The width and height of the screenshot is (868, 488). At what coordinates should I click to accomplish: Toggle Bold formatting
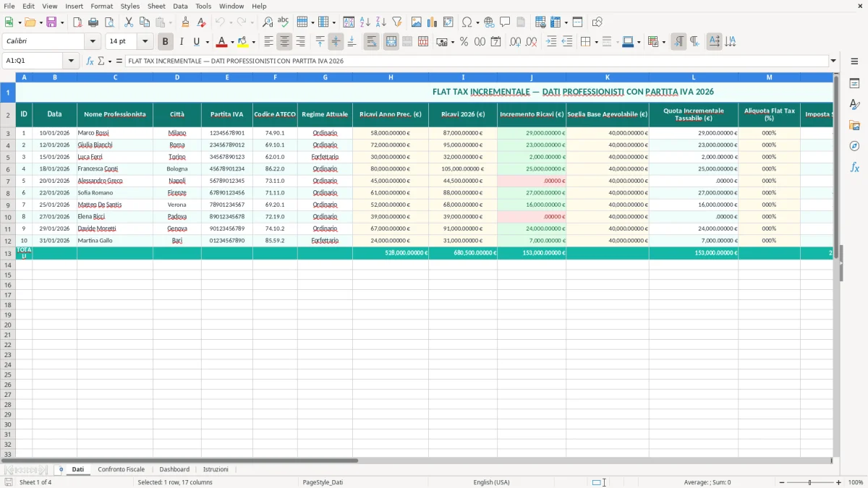pyautogui.click(x=165, y=42)
